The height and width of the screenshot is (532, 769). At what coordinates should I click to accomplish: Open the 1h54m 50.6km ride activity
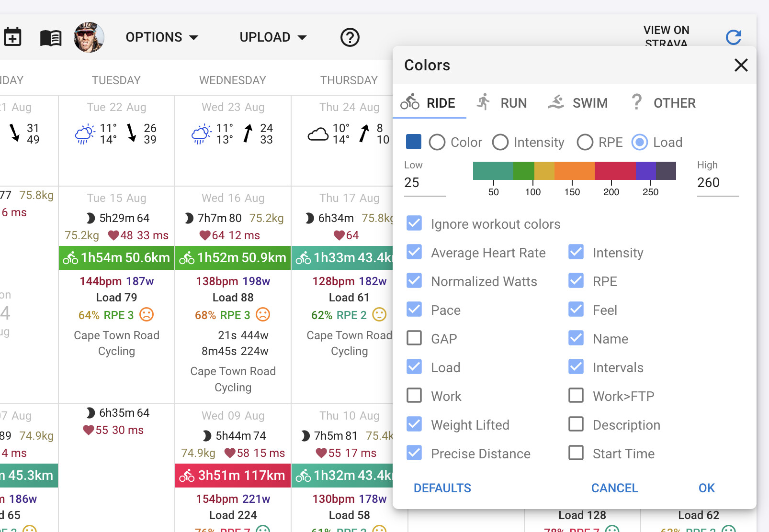[116, 258]
